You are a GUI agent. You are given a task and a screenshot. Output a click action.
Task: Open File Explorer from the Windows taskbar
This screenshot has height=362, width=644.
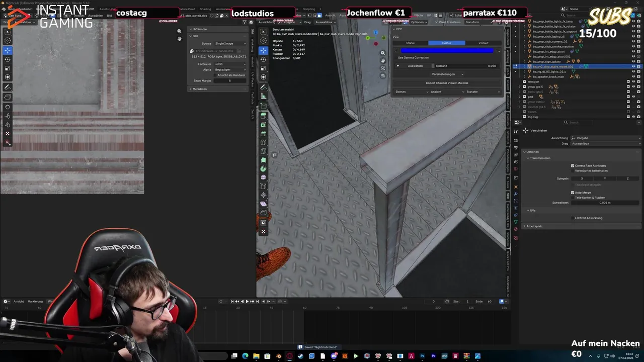[x=256, y=356]
